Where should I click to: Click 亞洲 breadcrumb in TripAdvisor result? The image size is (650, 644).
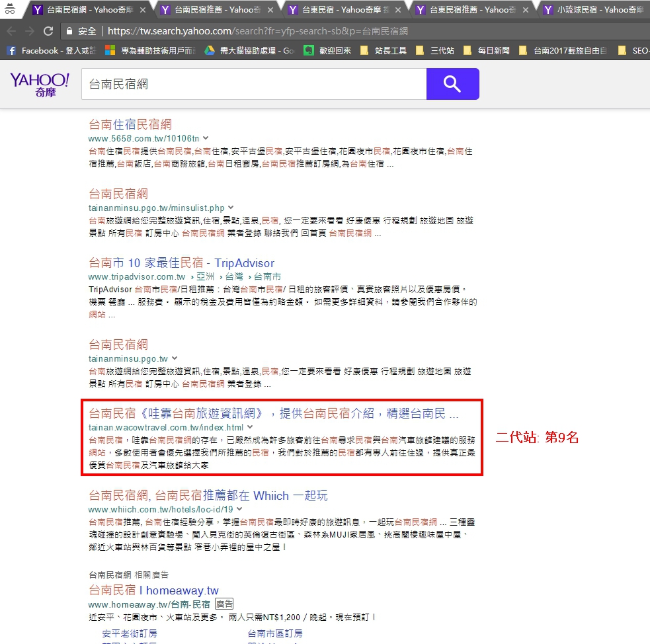click(205, 276)
